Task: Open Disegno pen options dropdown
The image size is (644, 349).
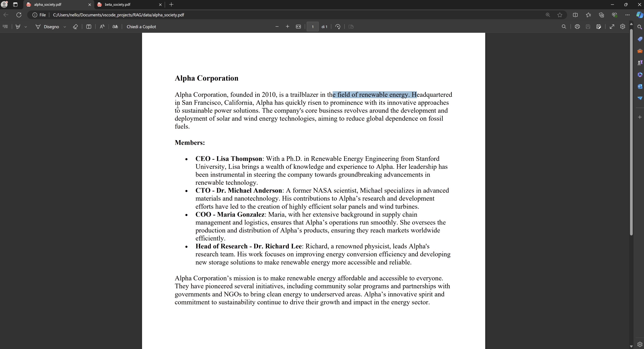Action: click(x=65, y=27)
